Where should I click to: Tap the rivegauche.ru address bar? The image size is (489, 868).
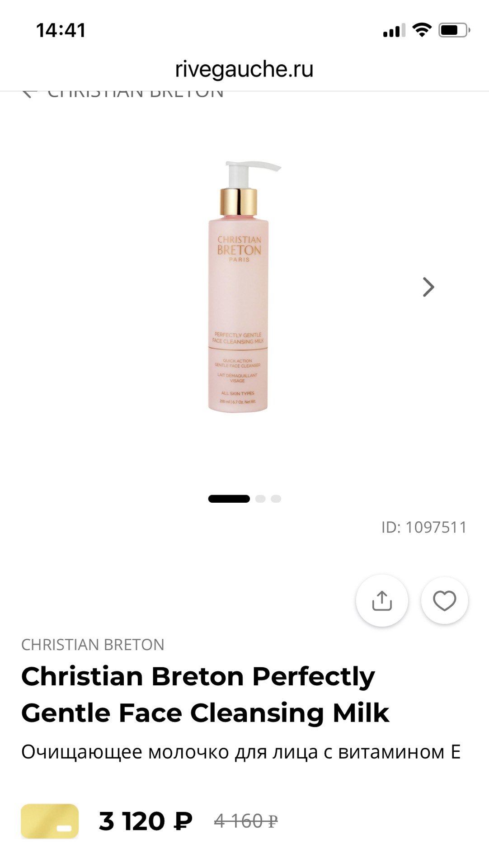pyautogui.click(x=244, y=69)
